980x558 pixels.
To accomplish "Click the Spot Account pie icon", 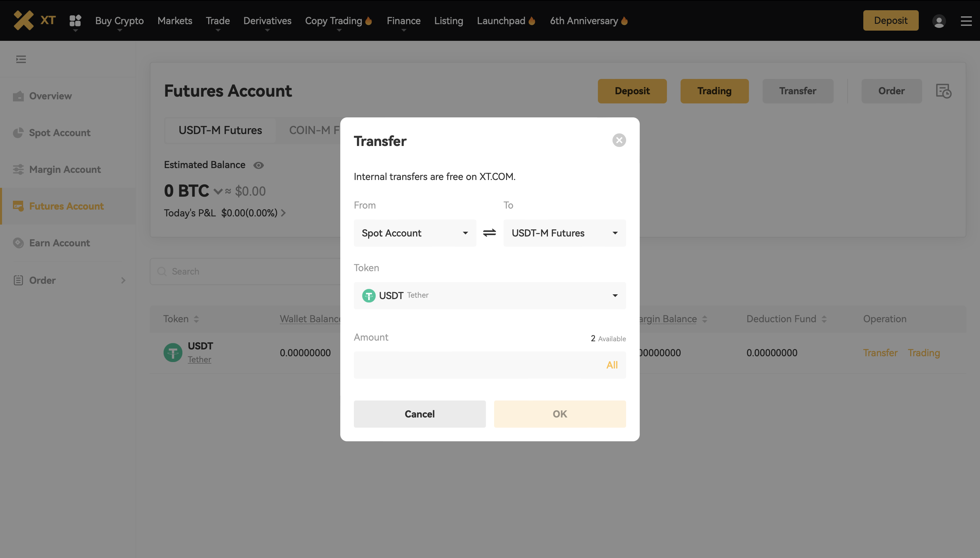I will click(18, 133).
